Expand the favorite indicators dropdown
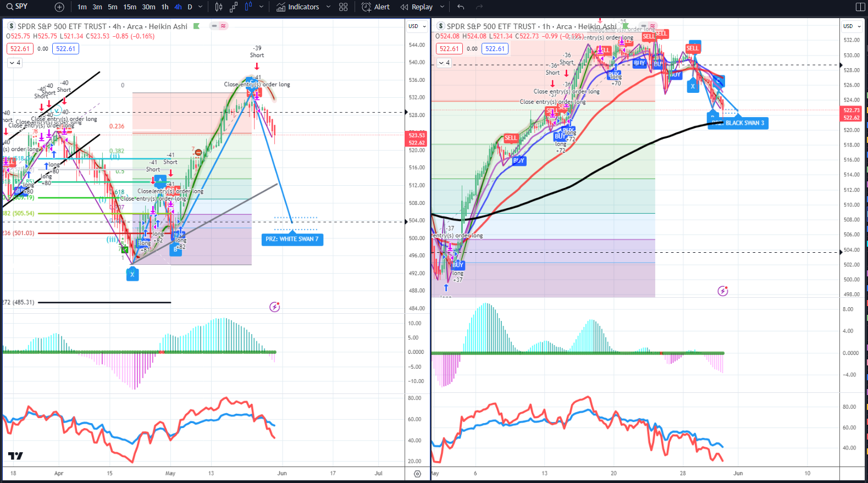Image resolution: width=868 pixels, height=483 pixels. click(328, 7)
